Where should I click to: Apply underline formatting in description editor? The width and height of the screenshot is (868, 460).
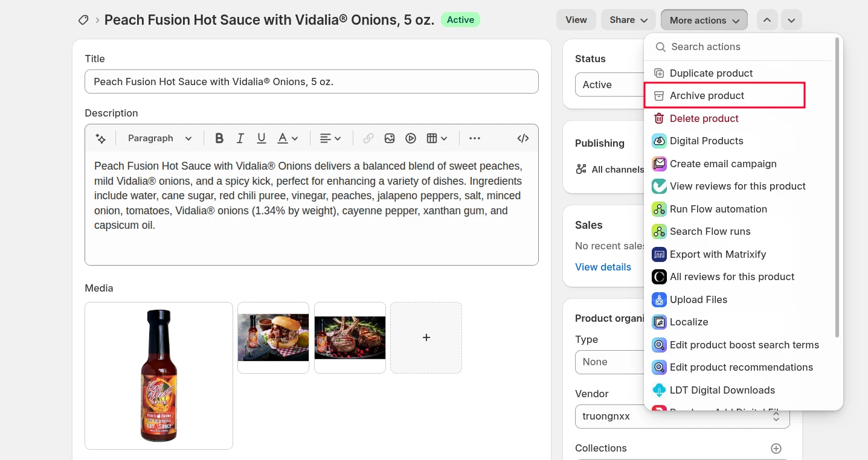pyautogui.click(x=262, y=138)
